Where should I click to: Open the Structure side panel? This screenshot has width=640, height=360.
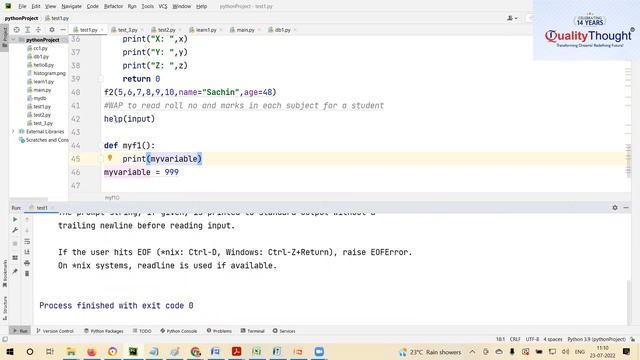(4, 308)
